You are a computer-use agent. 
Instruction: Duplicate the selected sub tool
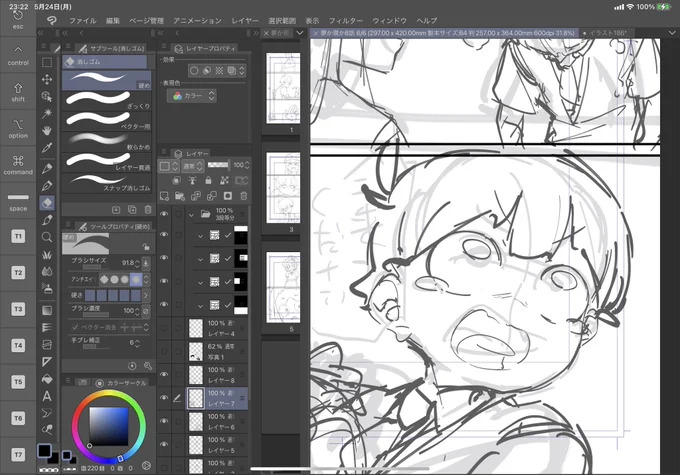click(x=132, y=210)
